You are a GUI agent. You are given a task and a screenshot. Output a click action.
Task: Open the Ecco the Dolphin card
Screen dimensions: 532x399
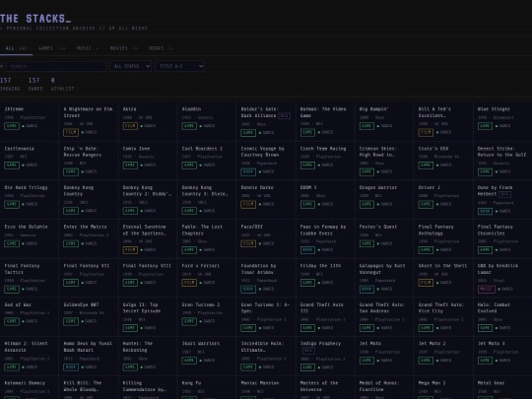pyautogui.click(x=30, y=238)
